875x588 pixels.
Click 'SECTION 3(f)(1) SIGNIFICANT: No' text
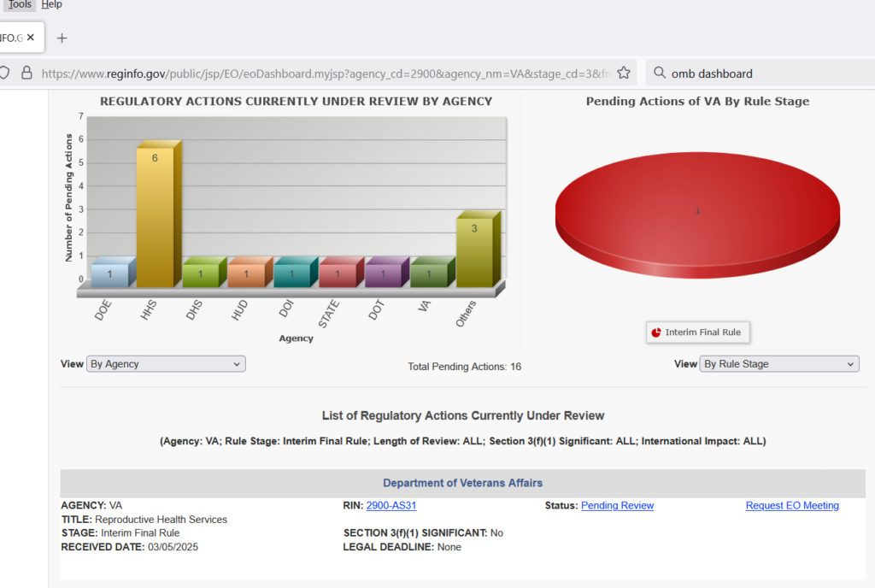pyautogui.click(x=424, y=533)
